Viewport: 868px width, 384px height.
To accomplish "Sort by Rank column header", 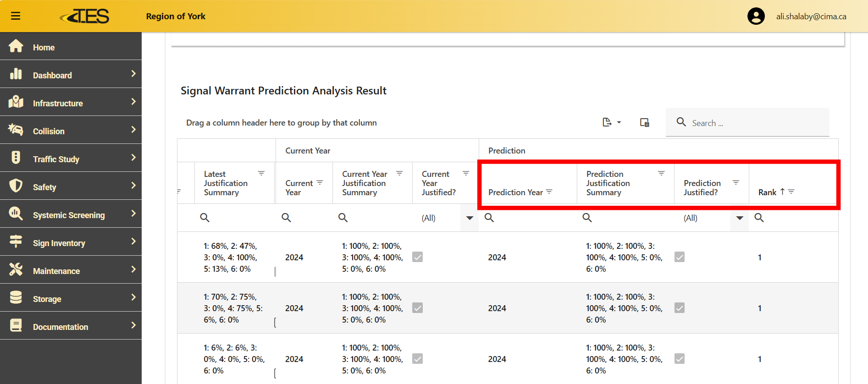I will (x=767, y=192).
